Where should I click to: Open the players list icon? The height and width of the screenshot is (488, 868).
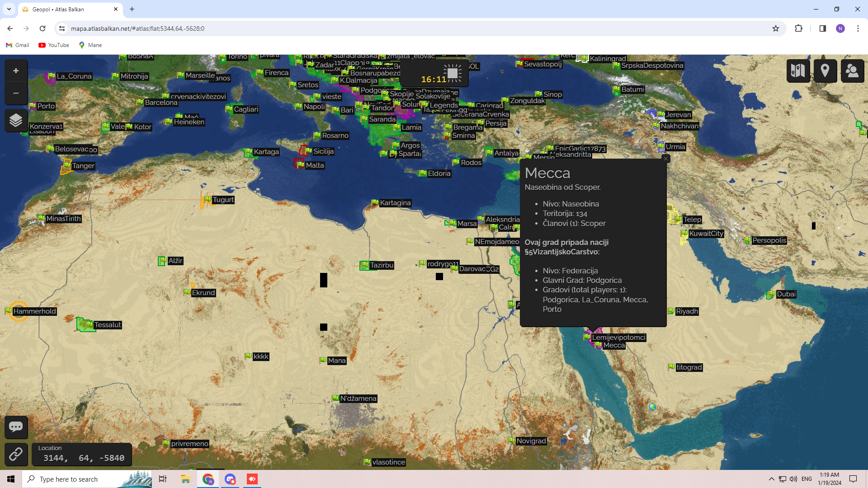[x=852, y=70]
